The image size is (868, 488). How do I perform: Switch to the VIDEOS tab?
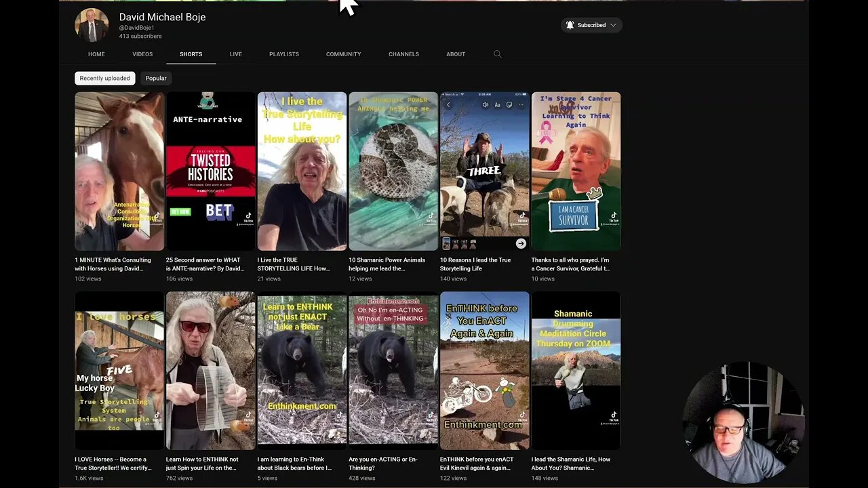coord(142,54)
